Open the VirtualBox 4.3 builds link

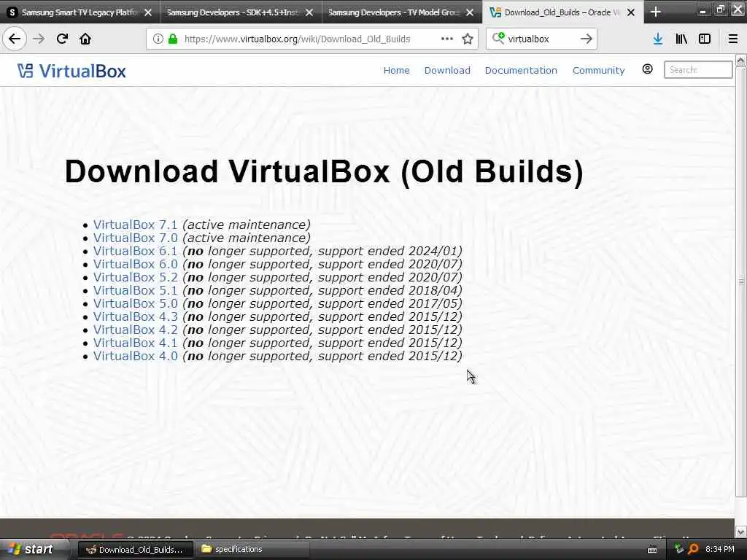click(135, 316)
